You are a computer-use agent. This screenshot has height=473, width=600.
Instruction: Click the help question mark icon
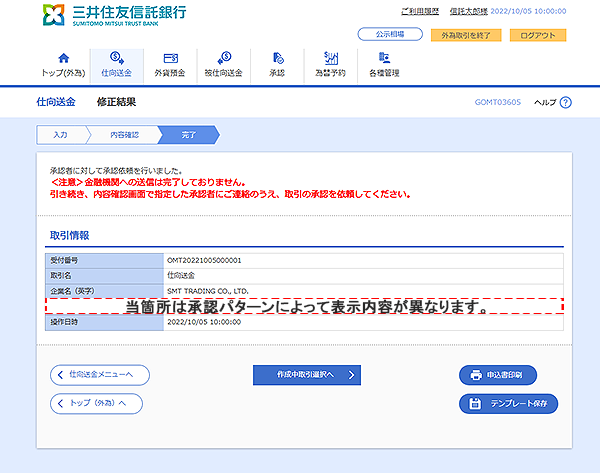[x=566, y=102]
